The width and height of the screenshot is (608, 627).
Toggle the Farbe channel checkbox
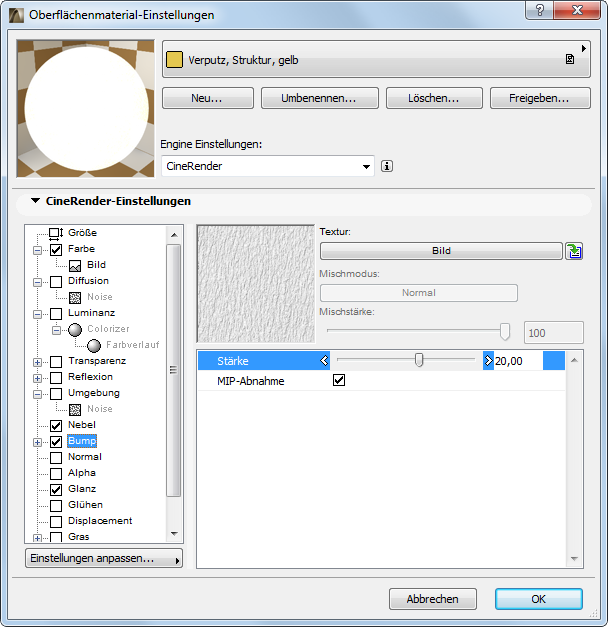[x=56, y=250]
